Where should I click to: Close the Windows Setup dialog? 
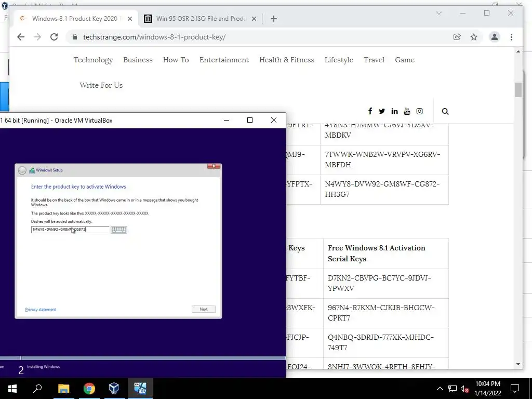click(x=214, y=166)
